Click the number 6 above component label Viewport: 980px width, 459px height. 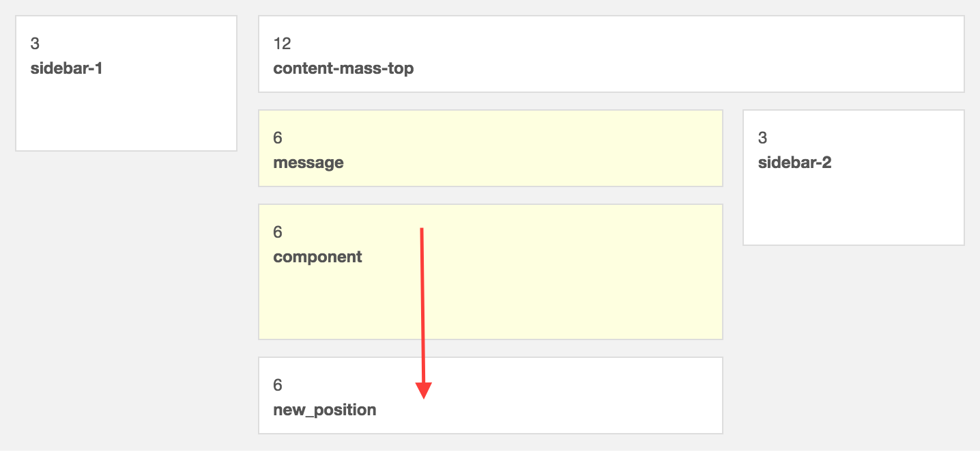278,232
